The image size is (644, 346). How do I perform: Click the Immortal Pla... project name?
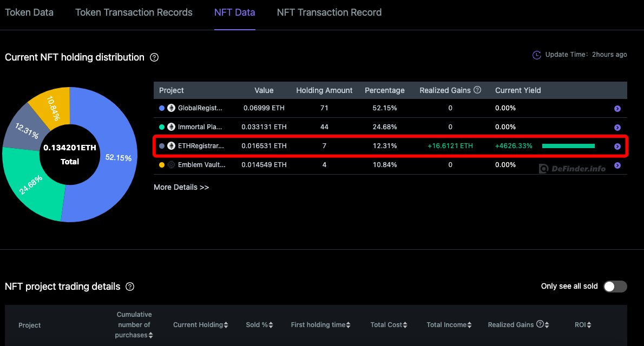200,127
